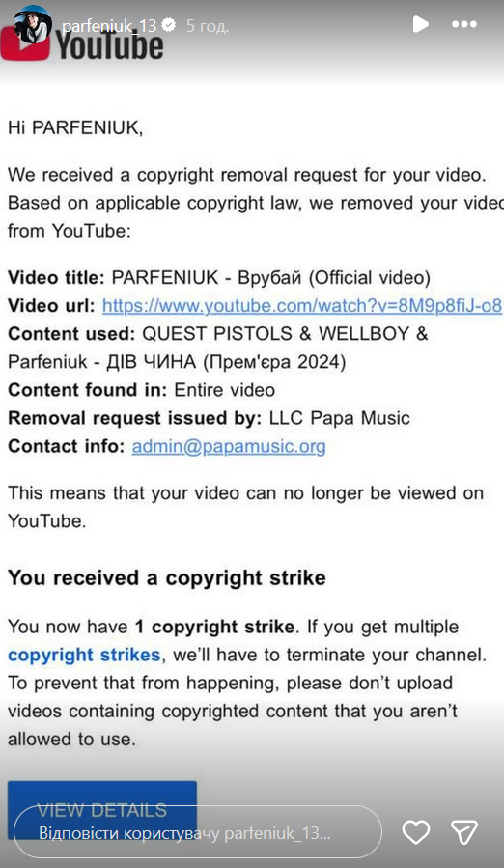The width and height of the screenshot is (504, 868).
Task: Tap the parfeniuk_13 username
Action: click(x=109, y=25)
